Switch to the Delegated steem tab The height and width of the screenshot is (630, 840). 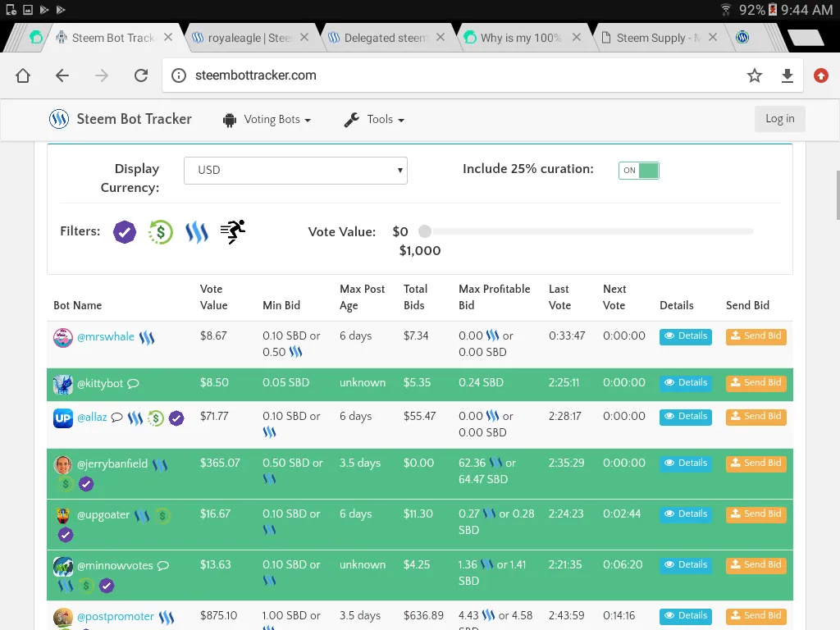coord(386,38)
